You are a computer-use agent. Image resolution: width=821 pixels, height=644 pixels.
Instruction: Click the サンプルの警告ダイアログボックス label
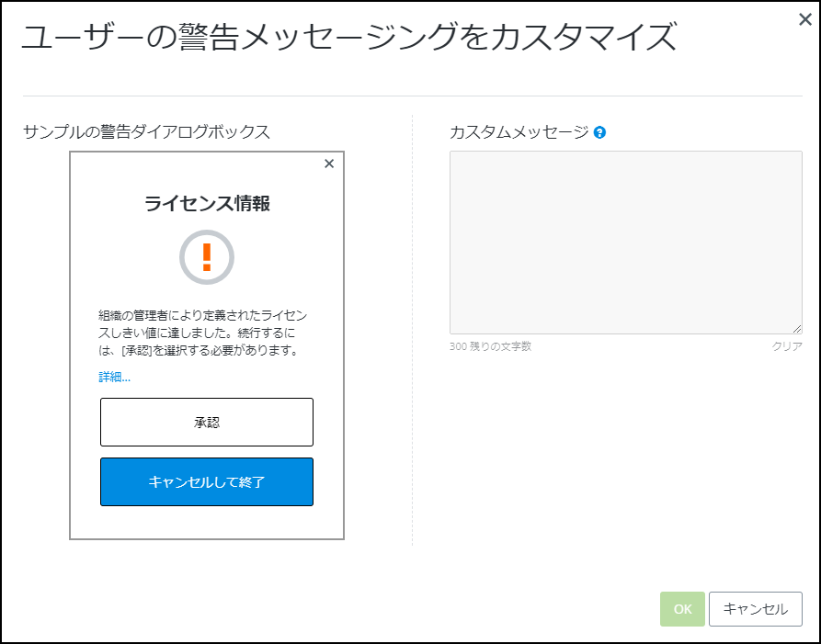[146, 132]
